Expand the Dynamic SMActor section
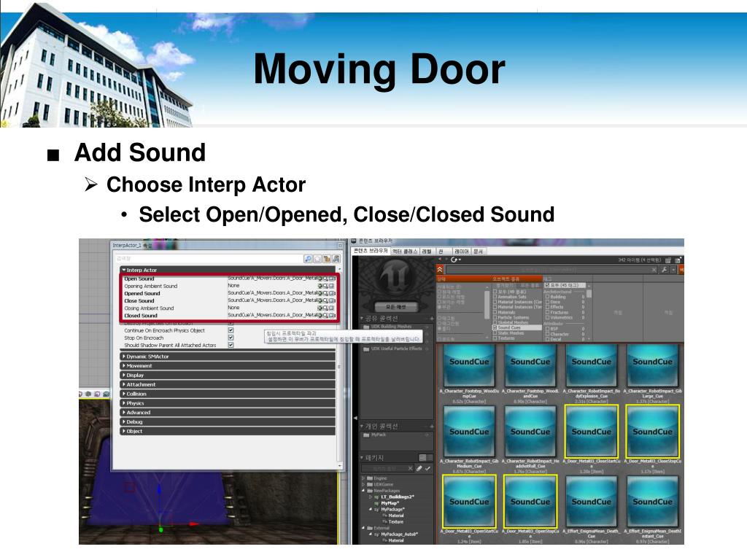 pyautogui.click(x=123, y=356)
